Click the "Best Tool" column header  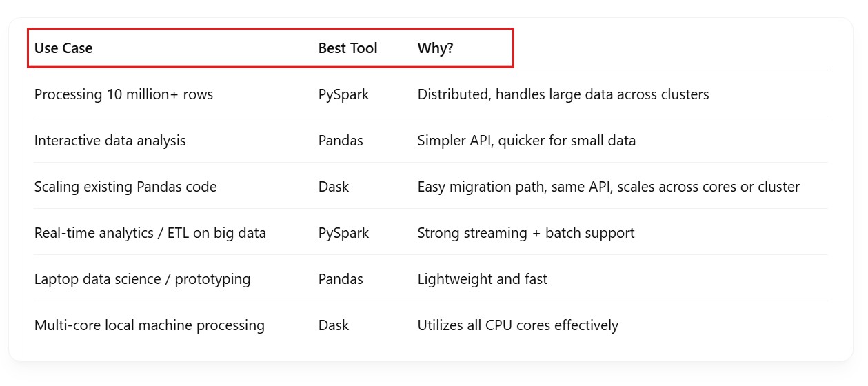coord(347,48)
